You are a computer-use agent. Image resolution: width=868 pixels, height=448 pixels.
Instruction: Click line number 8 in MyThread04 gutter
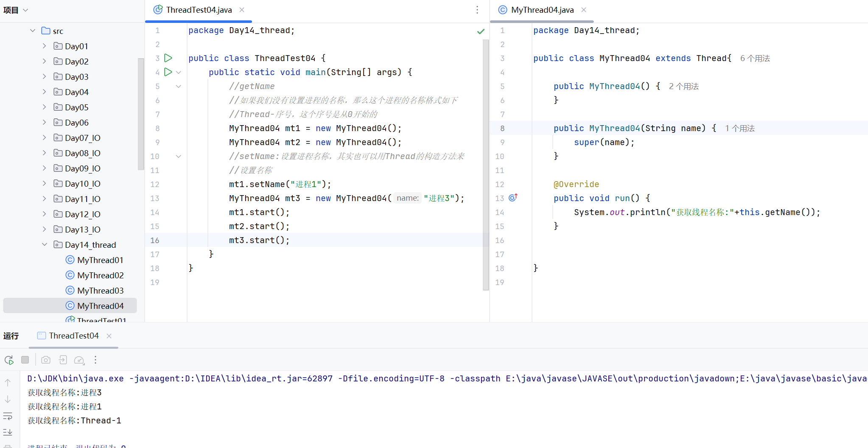point(502,128)
